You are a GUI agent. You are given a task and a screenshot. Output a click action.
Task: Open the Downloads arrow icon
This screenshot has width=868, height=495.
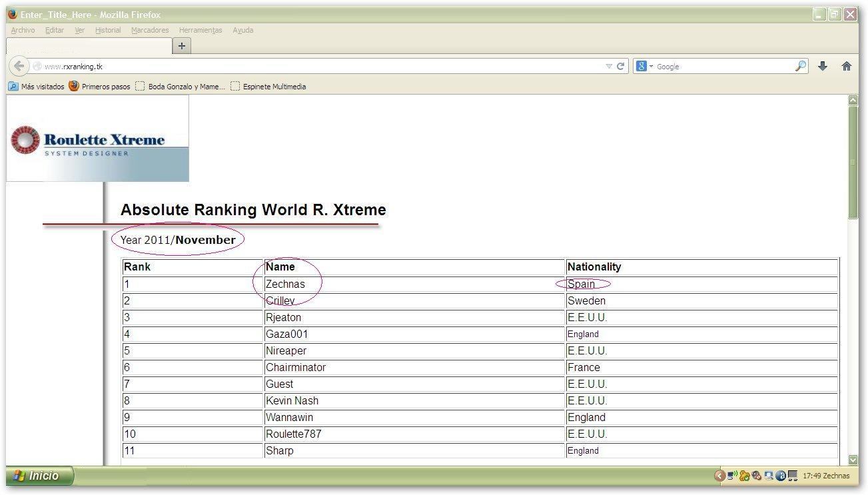coord(823,66)
